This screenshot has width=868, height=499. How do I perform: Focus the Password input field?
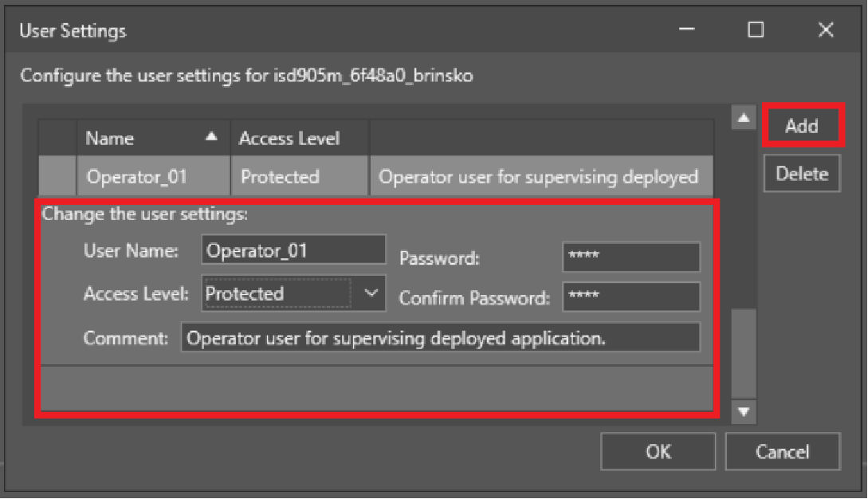pos(630,257)
